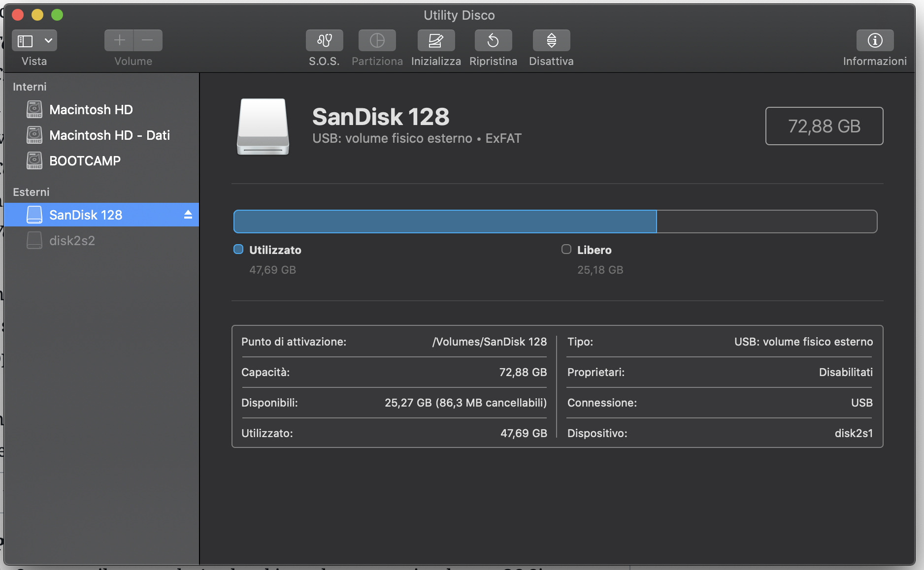924x570 pixels.
Task: Select the disk2s2 volume
Action: click(x=101, y=241)
